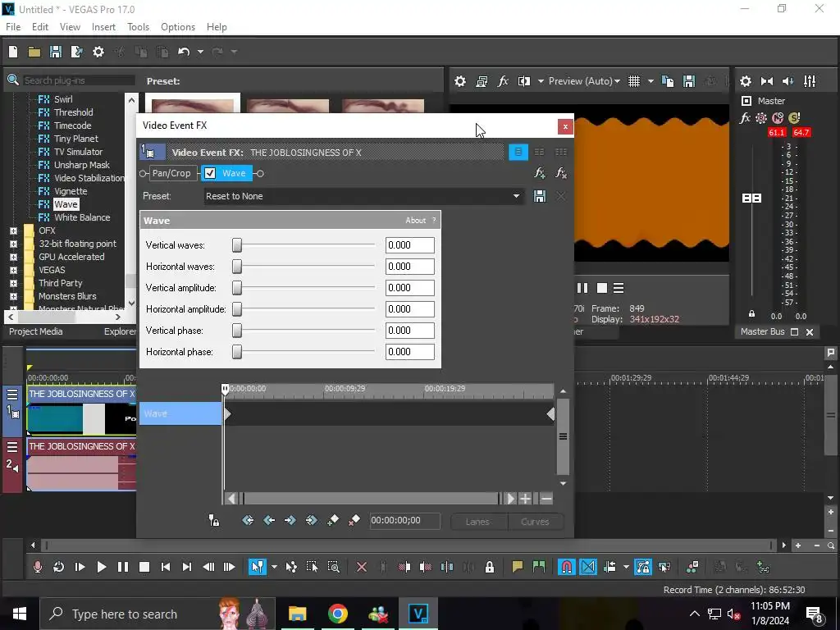Click the Lanes button in the FX dialog

pos(477,521)
